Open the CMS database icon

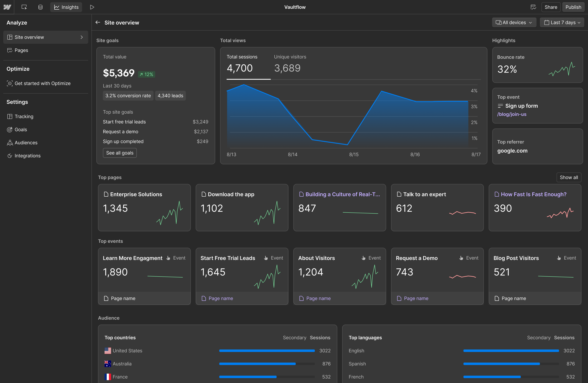click(40, 7)
